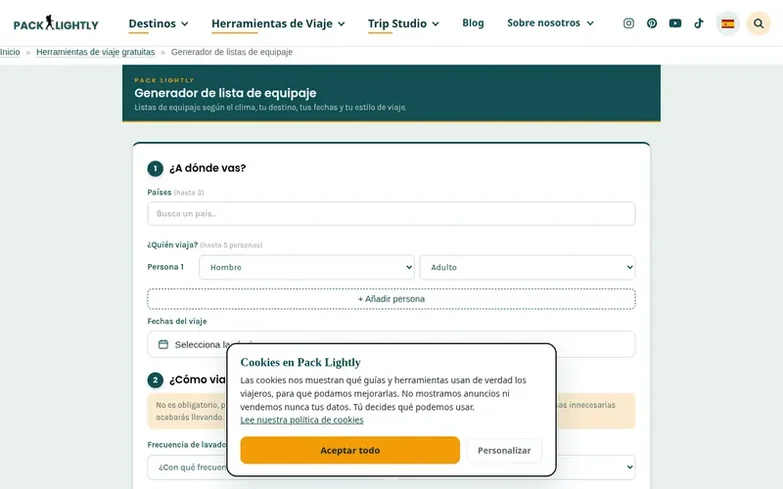Open the Blog menu item
Image resolution: width=783 pixels, height=489 pixels.
(473, 23)
